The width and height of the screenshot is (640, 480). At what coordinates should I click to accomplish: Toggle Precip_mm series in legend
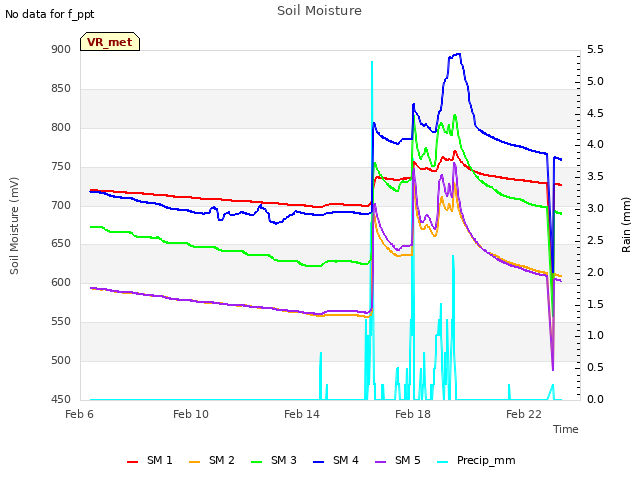tap(476, 460)
